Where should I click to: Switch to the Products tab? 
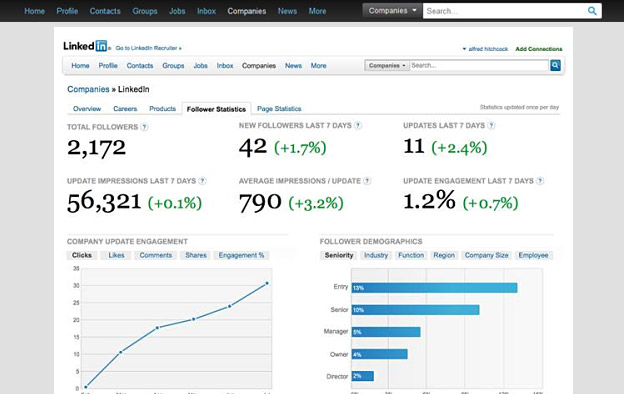click(x=162, y=109)
